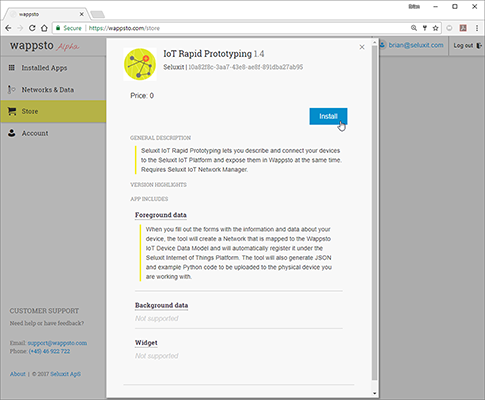The image size is (485, 400).
Task: Click the GENERAL DESCRIPTION section label
Action: 161,138
